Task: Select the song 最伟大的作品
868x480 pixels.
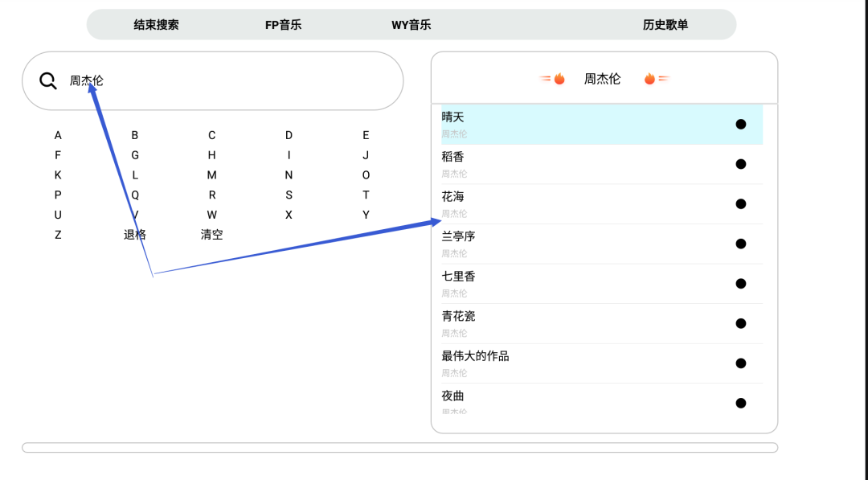Action: pyautogui.click(x=602, y=363)
